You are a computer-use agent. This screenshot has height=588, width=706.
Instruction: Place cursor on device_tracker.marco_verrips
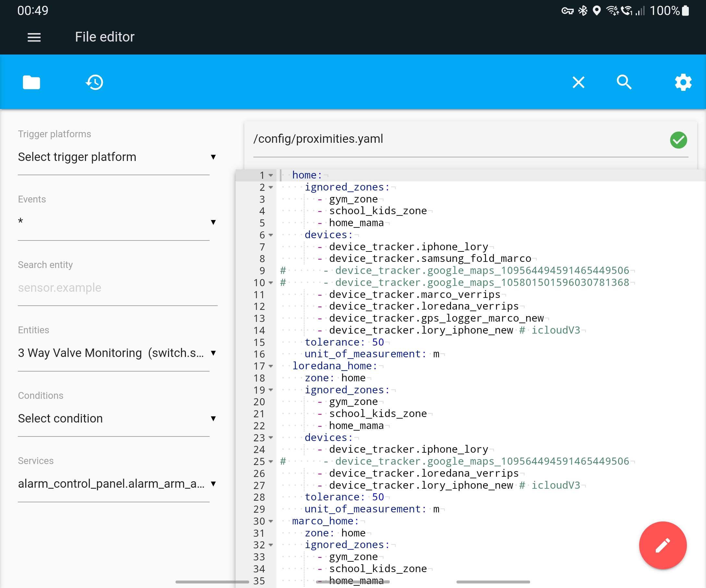pyautogui.click(x=415, y=295)
